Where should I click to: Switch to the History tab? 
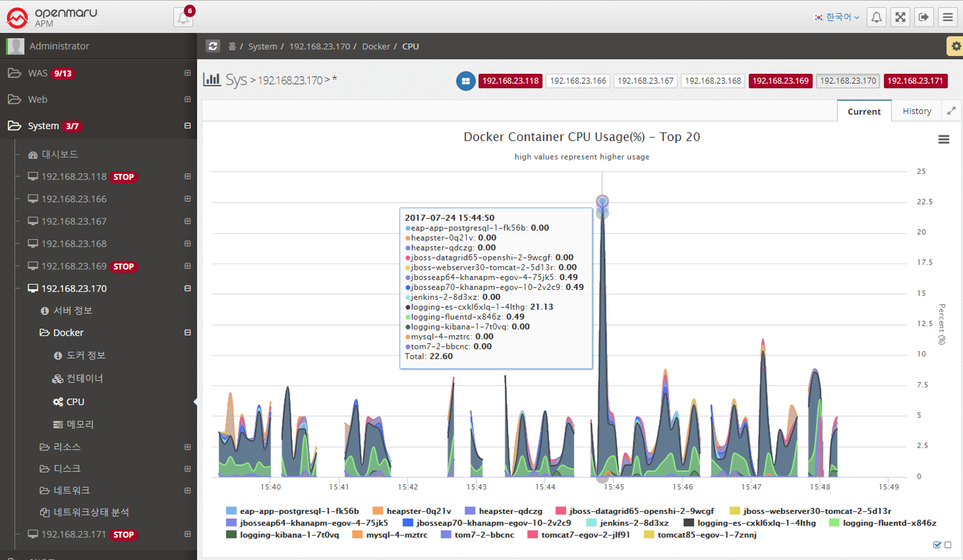click(917, 111)
